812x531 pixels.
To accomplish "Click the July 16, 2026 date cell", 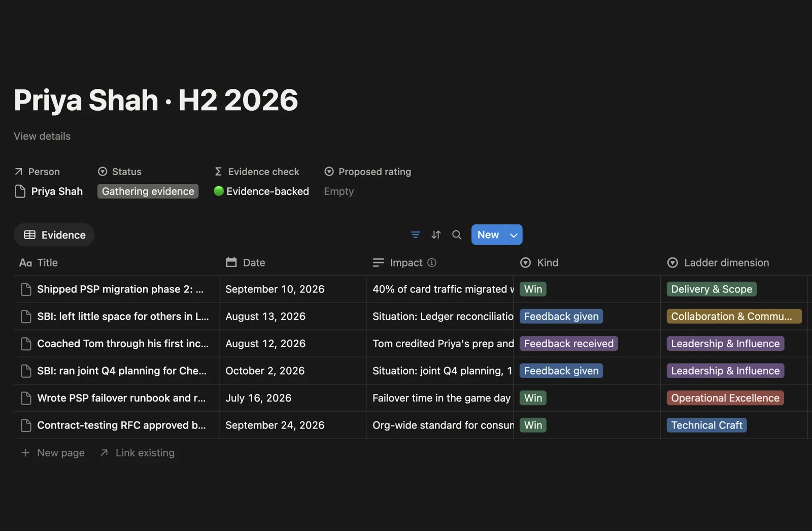I will click(x=292, y=398).
